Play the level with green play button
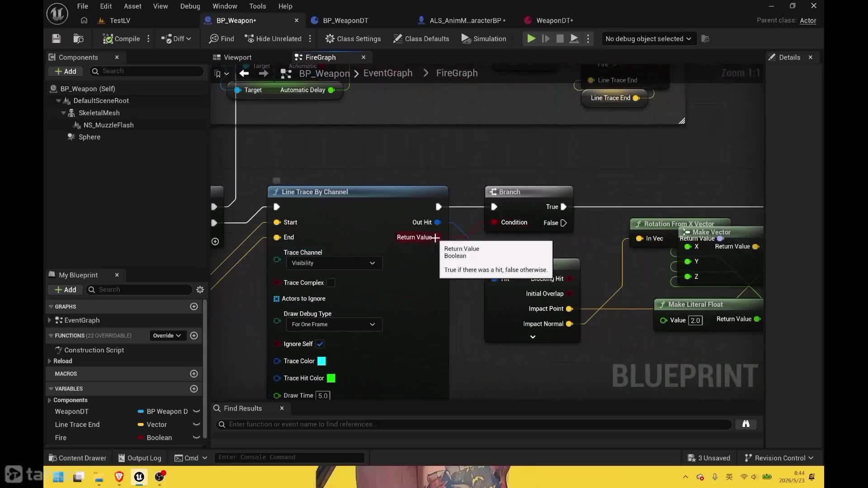 (x=531, y=39)
